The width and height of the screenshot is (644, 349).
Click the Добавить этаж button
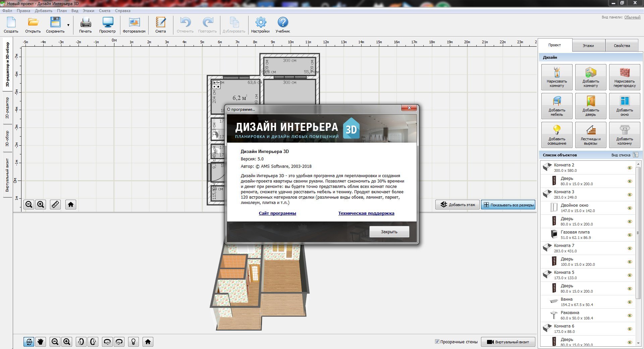point(458,205)
